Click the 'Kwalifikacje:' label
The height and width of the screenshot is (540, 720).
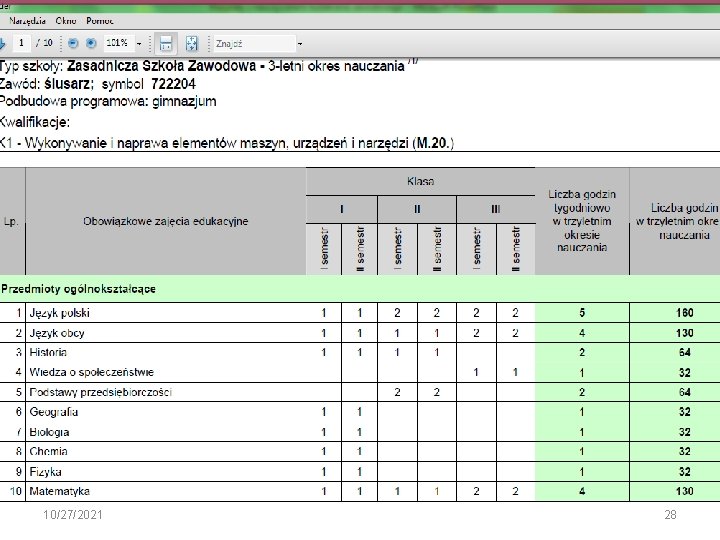point(35,122)
